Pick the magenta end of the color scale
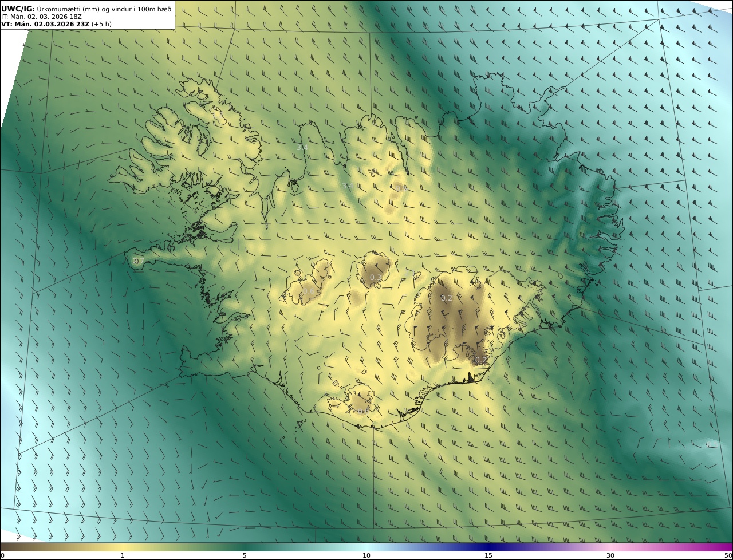This screenshot has width=733, height=560. pyautogui.click(x=726, y=547)
